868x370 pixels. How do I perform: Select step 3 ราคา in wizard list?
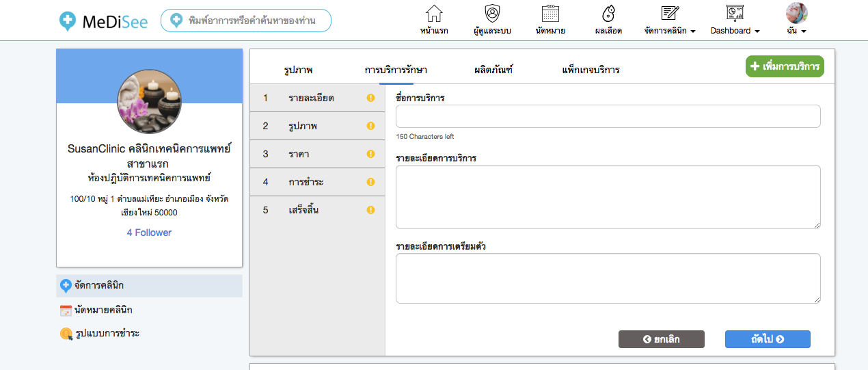317,154
